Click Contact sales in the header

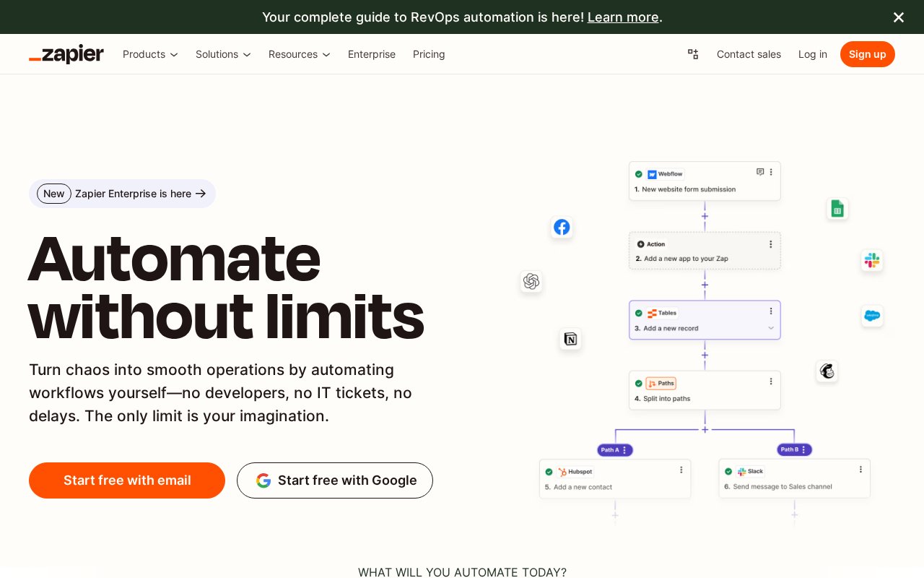pyautogui.click(x=749, y=54)
